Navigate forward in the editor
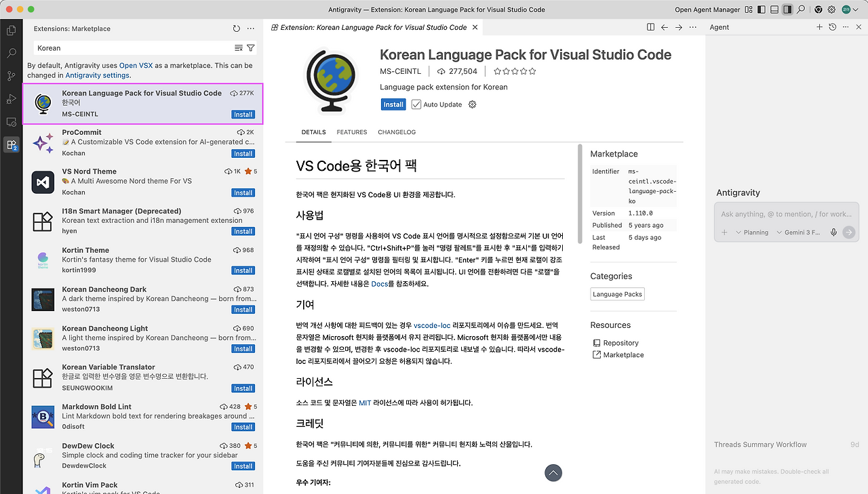 679,27
